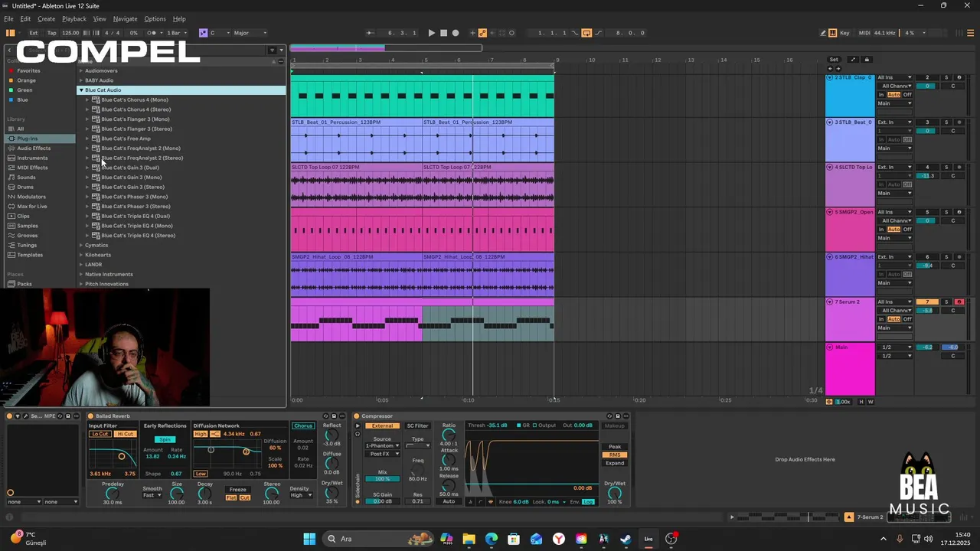Toggle the Automation Arm icon

point(482,33)
